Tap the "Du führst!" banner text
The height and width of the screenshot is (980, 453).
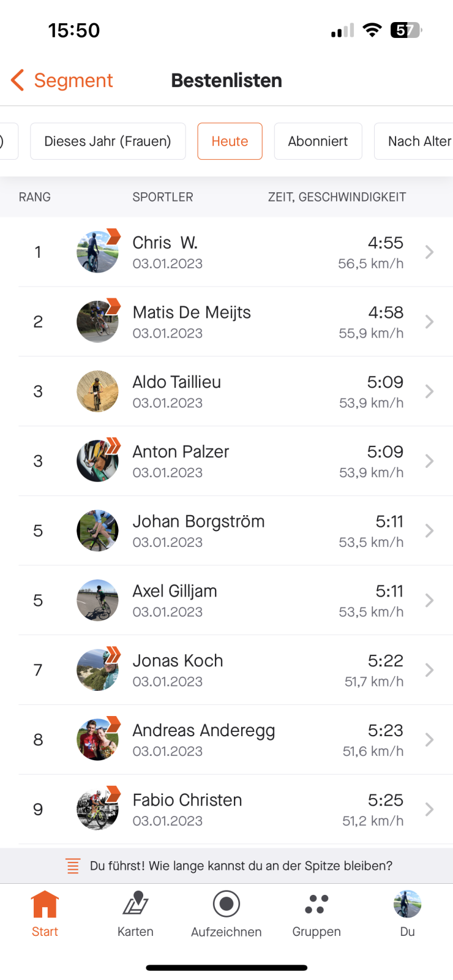pos(241,866)
